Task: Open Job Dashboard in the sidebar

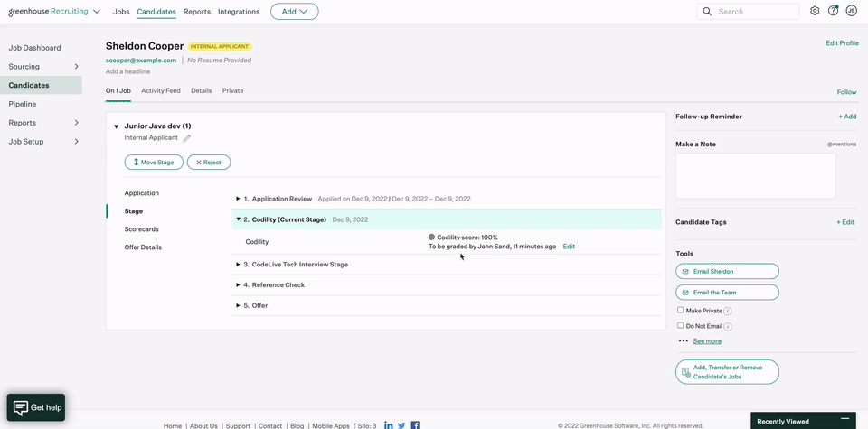Action: click(35, 48)
